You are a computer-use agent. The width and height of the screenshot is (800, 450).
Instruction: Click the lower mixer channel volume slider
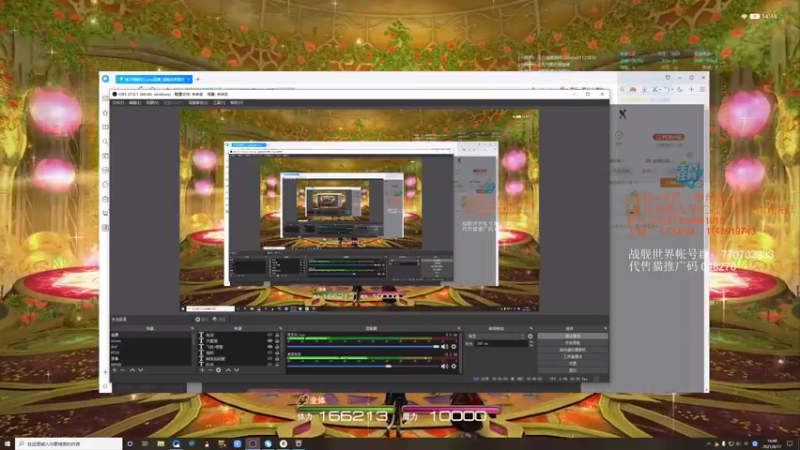[x=363, y=366]
